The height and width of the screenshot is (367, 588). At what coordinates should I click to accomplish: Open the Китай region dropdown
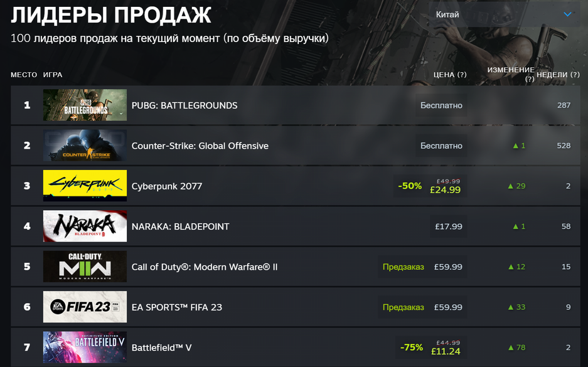click(x=505, y=14)
